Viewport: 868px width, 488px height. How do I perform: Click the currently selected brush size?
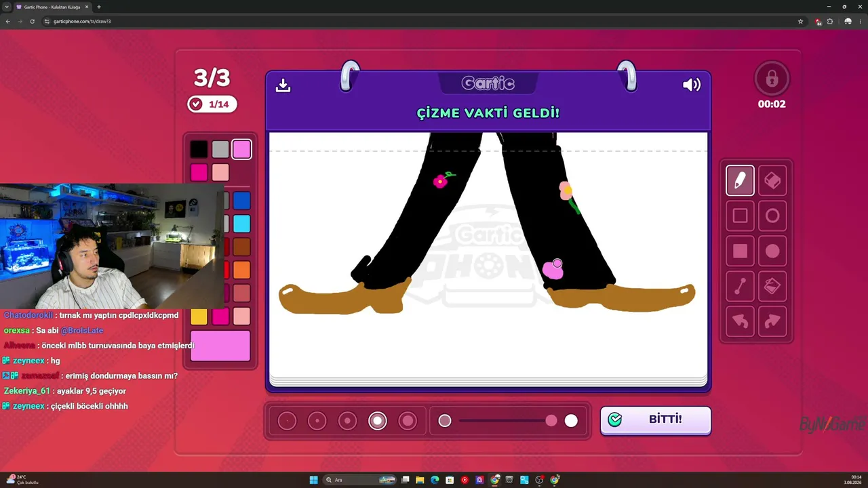coord(378,421)
